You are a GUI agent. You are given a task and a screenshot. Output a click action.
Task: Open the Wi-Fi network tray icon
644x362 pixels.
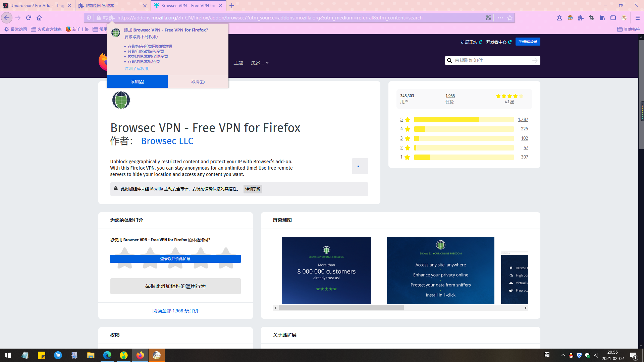596,355
